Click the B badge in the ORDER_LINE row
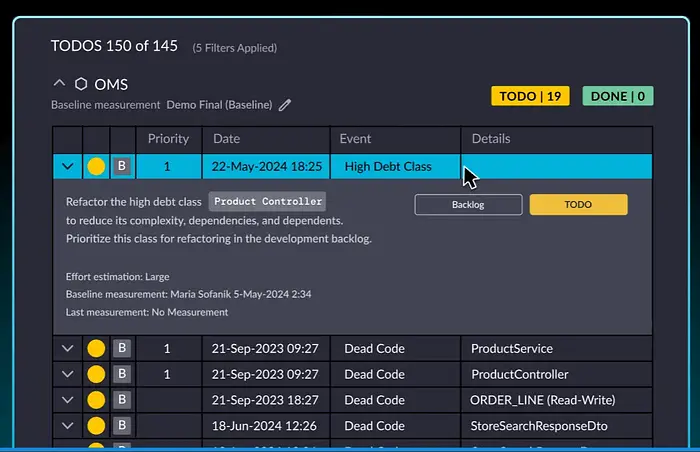The image size is (700, 452). click(122, 400)
